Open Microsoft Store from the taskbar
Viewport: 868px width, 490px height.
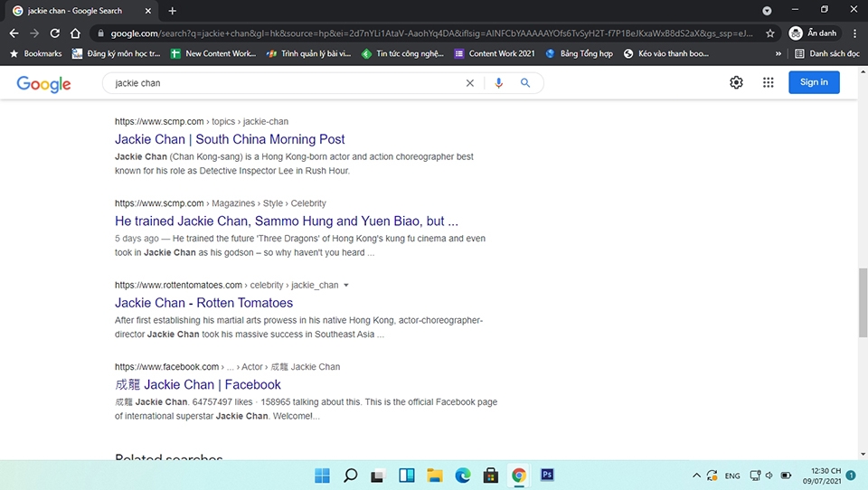pyautogui.click(x=490, y=475)
